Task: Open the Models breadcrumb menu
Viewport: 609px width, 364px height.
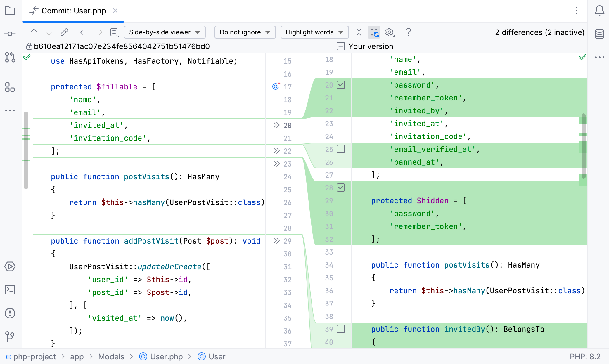Action: click(111, 356)
